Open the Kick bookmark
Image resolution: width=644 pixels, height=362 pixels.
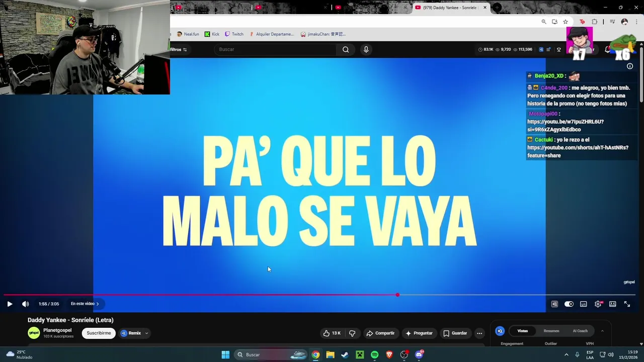(212, 34)
